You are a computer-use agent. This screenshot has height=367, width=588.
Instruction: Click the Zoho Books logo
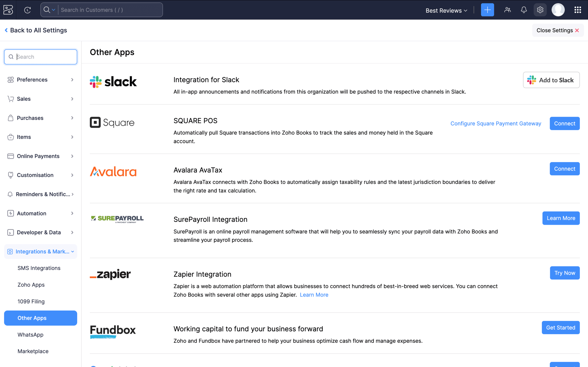point(8,10)
